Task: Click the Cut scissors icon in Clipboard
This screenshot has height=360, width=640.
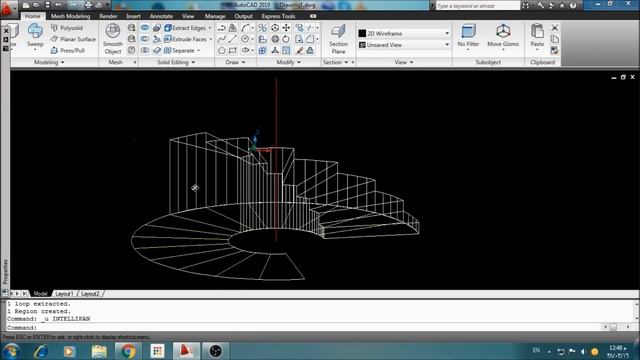Action: coord(554,28)
